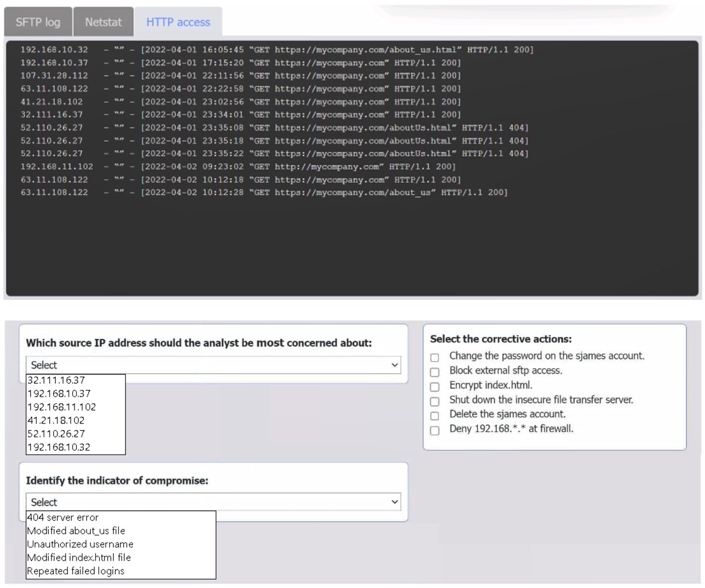The height and width of the screenshot is (588, 705).
Task: Open the HTTP access tab
Action: point(177,21)
